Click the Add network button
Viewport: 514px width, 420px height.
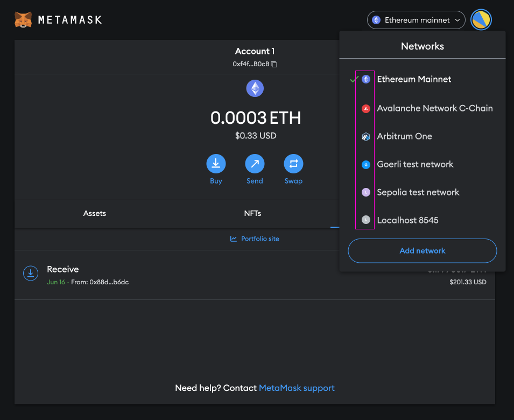[x=422, y=250]
